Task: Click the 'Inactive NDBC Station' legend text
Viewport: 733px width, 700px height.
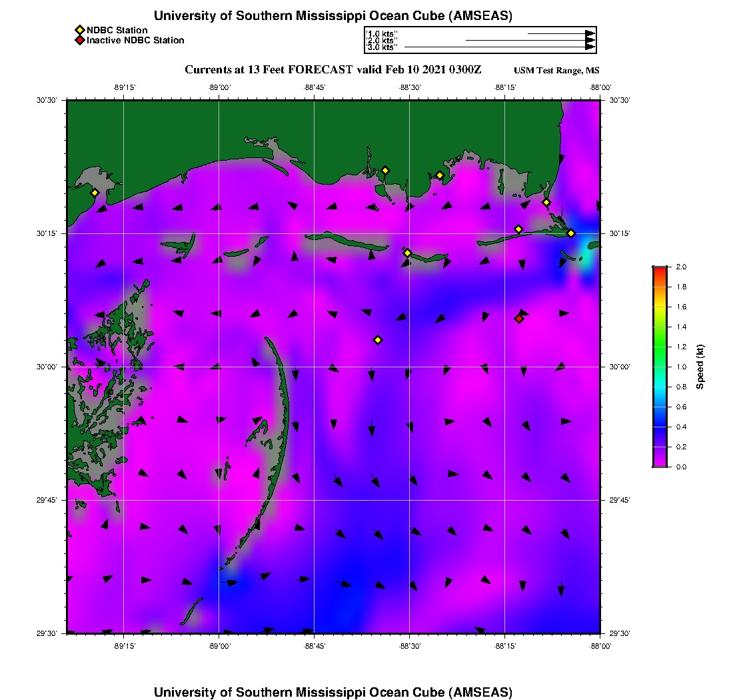Action: coord(135,40)
